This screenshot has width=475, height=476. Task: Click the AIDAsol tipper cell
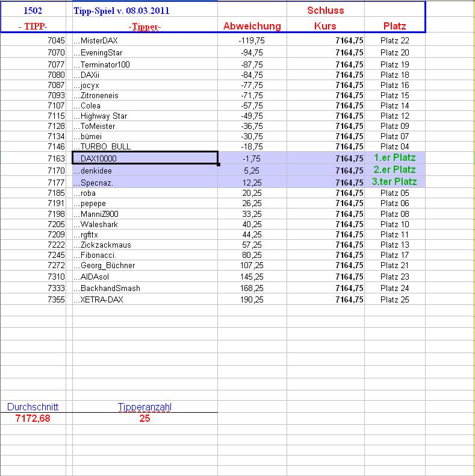(145, 277)
